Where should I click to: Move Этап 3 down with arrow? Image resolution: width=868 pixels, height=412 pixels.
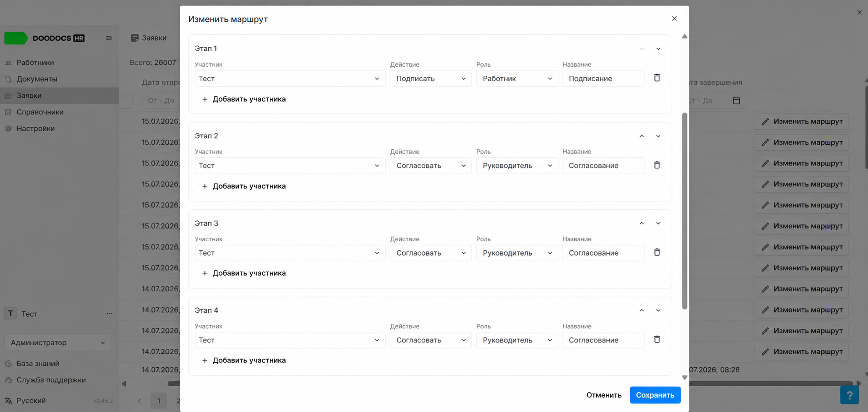tap(658, 223)
